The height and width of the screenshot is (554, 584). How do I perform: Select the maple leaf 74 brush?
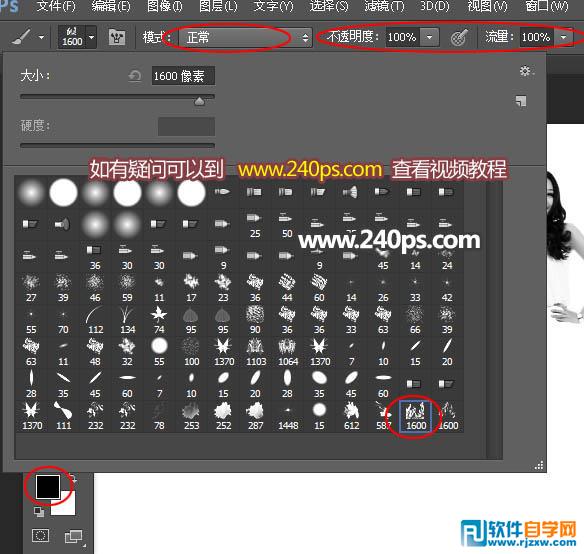click(x=159, y=320)
